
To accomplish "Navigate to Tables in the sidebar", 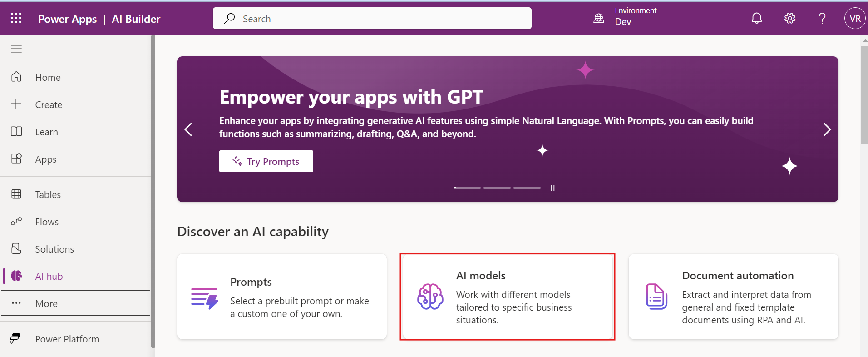I will coord(48,194).
